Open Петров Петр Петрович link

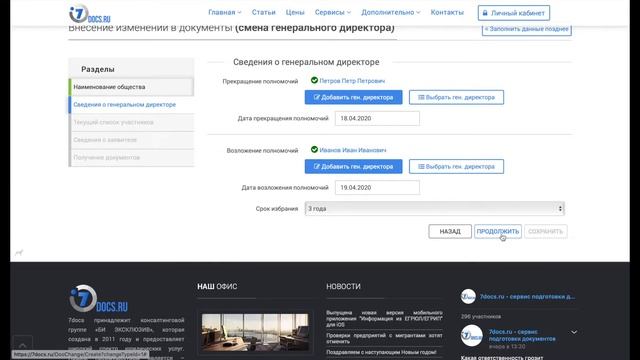pos(352,81)
